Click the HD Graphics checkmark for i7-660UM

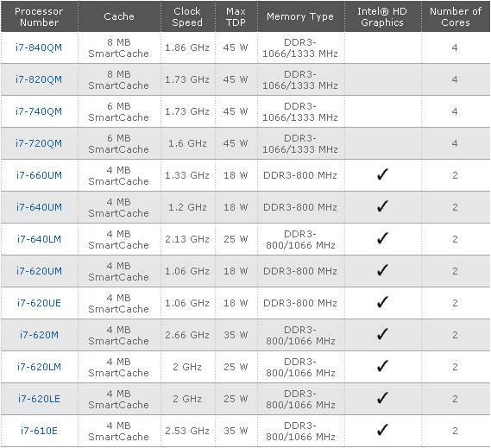[382, 174]
